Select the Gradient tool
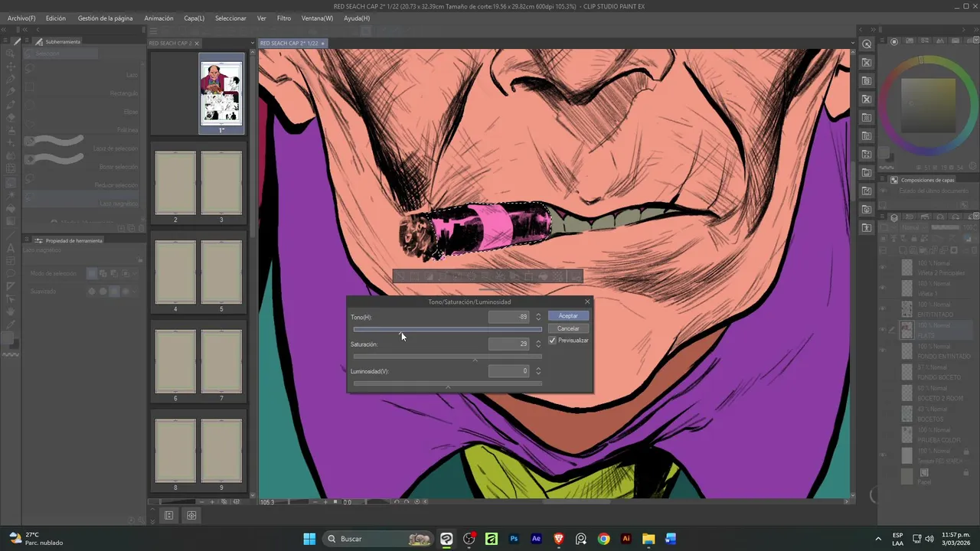 11,222
